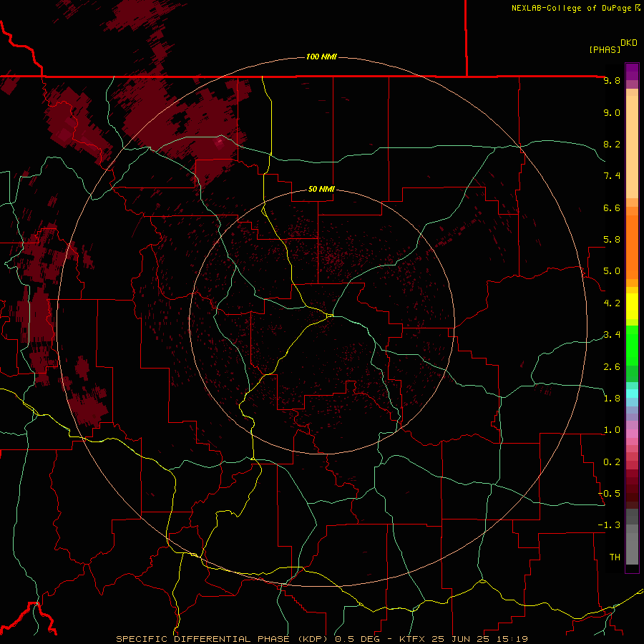Click the -1.3 legend scale value

(609, 525)
